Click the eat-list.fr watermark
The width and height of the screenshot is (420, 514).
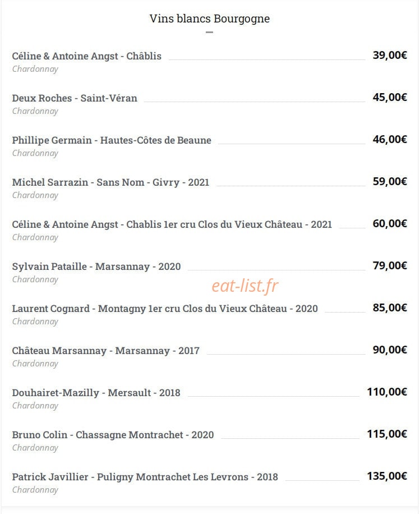coord(245,286)
